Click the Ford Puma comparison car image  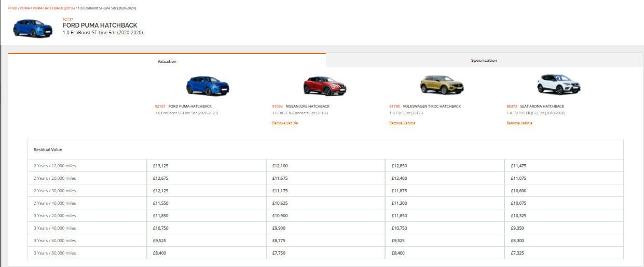[x=208, y=86]
